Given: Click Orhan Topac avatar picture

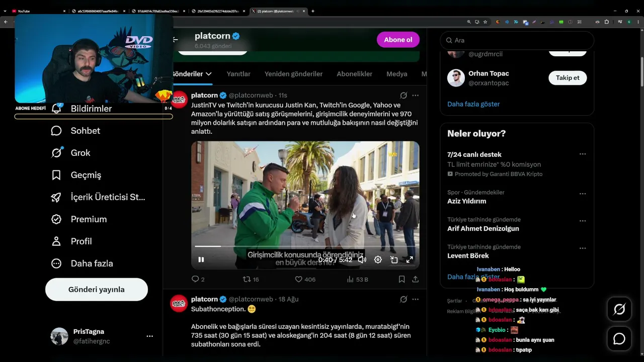Looking at the screenshot, I should 456,78.
